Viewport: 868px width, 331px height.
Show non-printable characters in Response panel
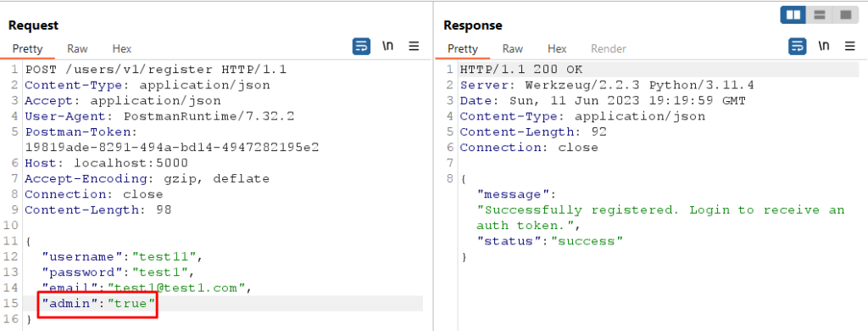(824, 47)
